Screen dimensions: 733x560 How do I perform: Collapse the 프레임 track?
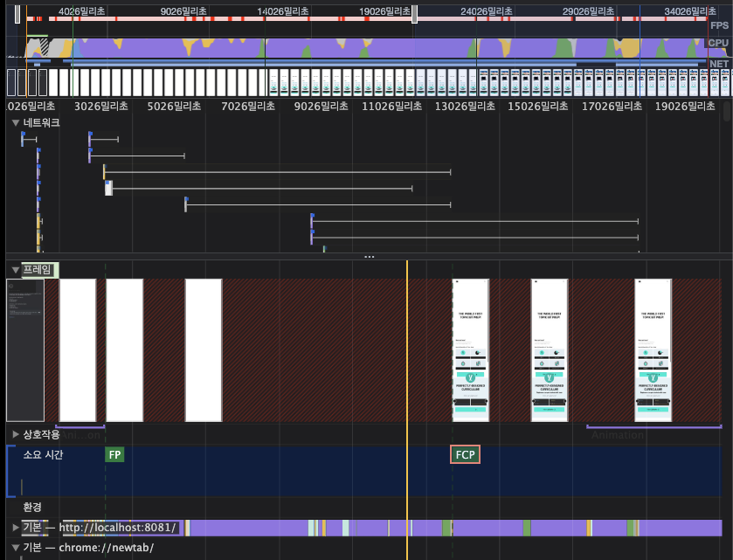pos(16,270)
